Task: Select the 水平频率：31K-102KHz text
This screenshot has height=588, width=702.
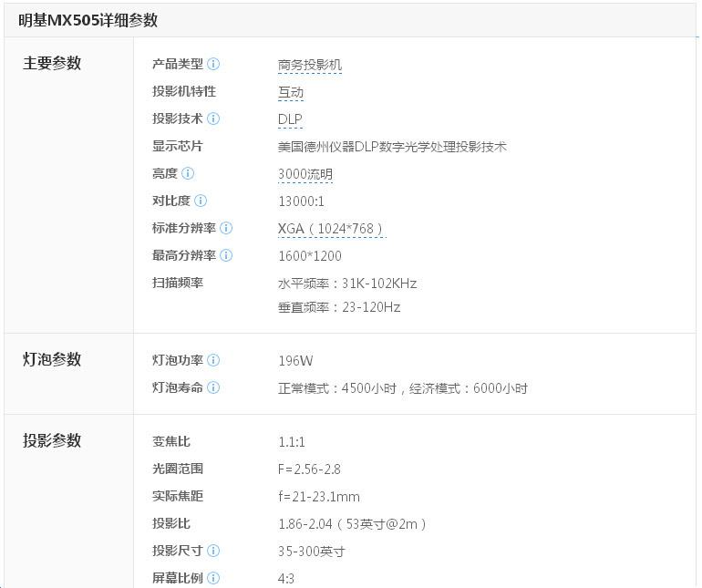Action: 347,284
